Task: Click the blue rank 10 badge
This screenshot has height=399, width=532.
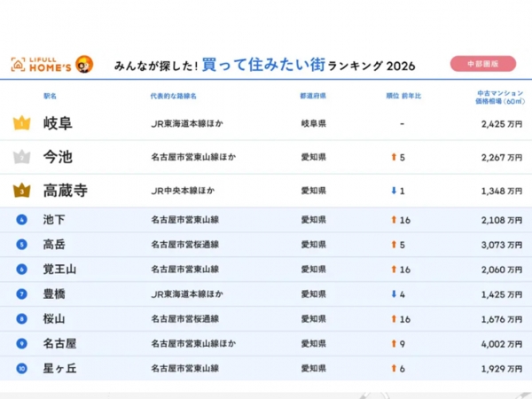Action: point(21,369)
